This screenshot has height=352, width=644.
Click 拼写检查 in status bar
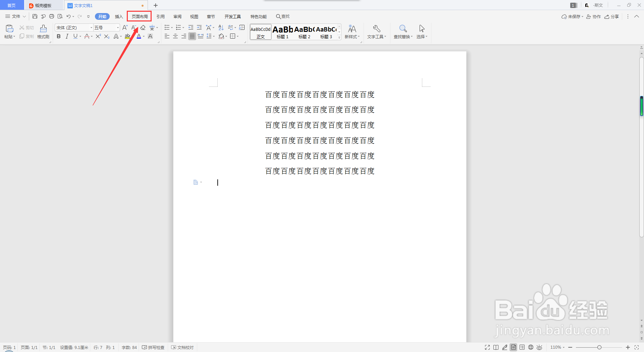153,347
